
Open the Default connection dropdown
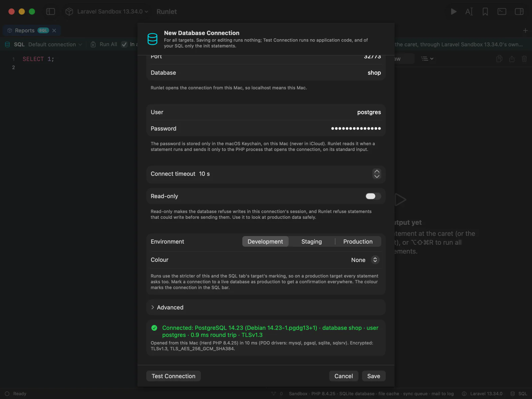55,45
